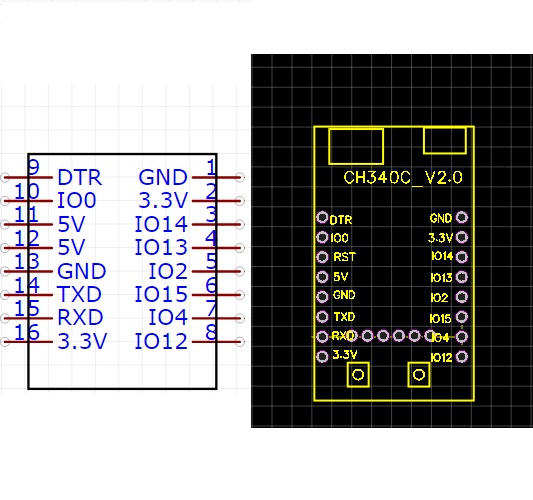Click the right square mounting pad
533x500 pixels.
419,375
